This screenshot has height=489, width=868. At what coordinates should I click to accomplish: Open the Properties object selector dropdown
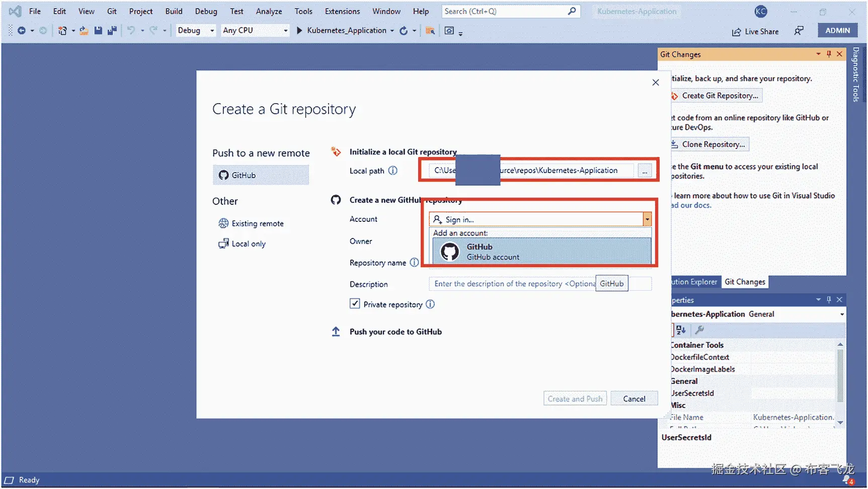tap(842, 314)
